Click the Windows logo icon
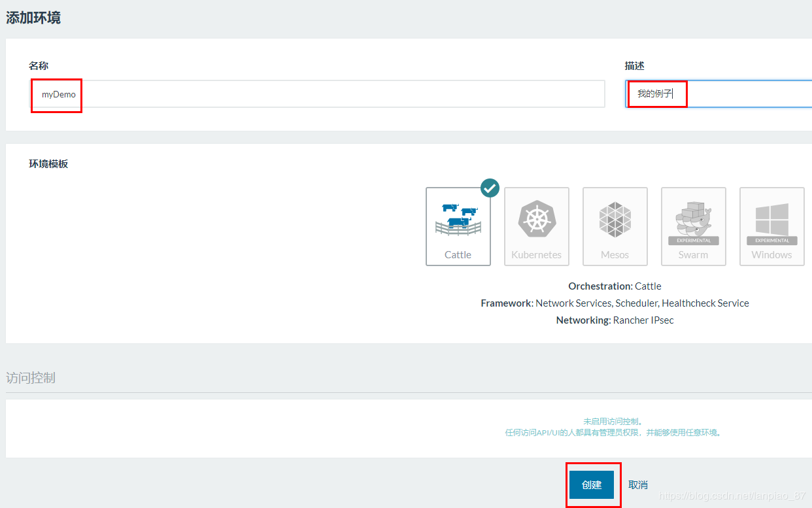 point(772,220)
